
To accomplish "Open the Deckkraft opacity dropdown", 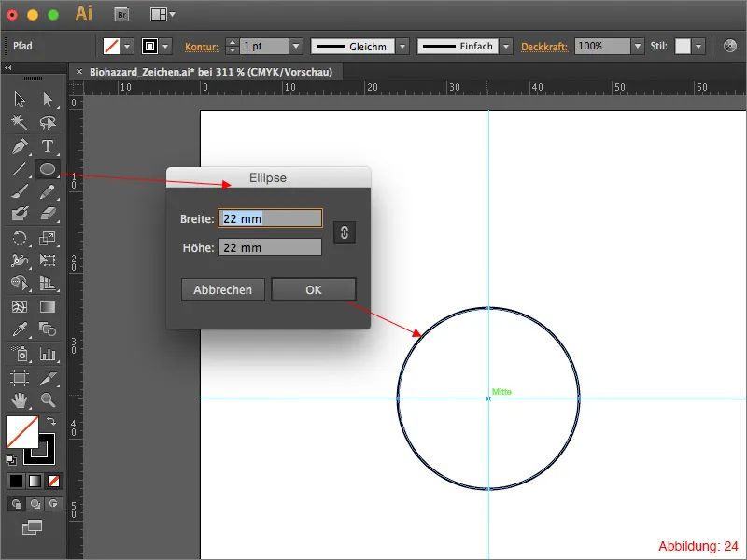I will [638, 47].
